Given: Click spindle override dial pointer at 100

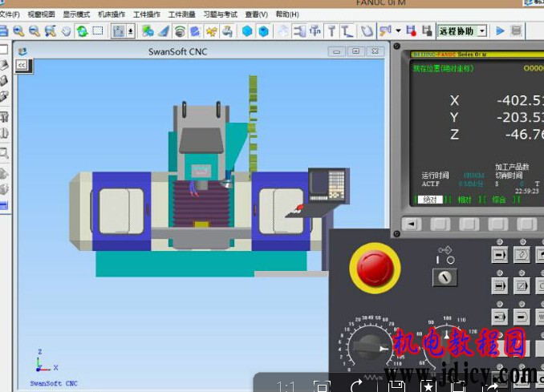Looking at the screenshot, I should point(447,333).
